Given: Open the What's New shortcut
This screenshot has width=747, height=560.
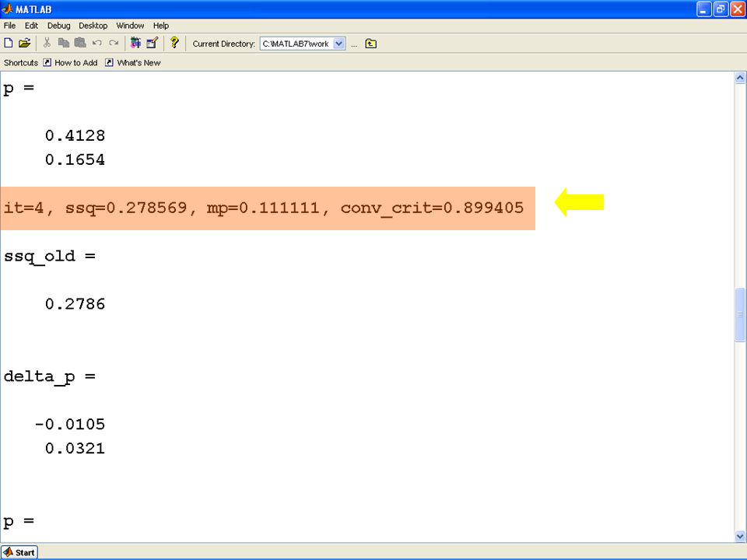Looking at the screenshot, I should point(132,62).
